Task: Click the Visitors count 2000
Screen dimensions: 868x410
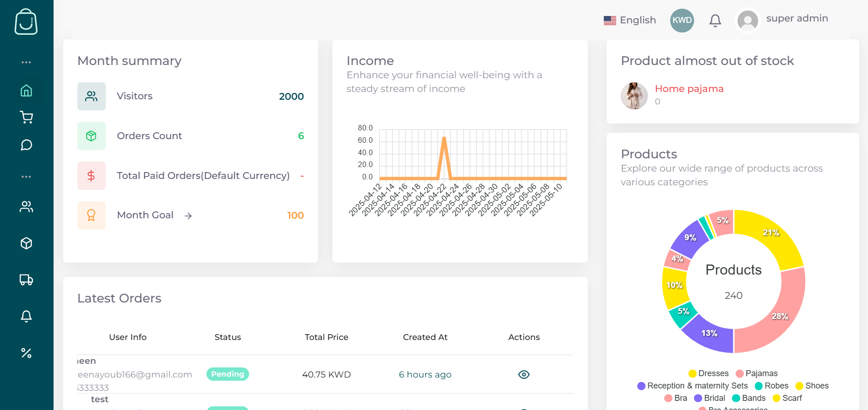Action: [292, 97]
